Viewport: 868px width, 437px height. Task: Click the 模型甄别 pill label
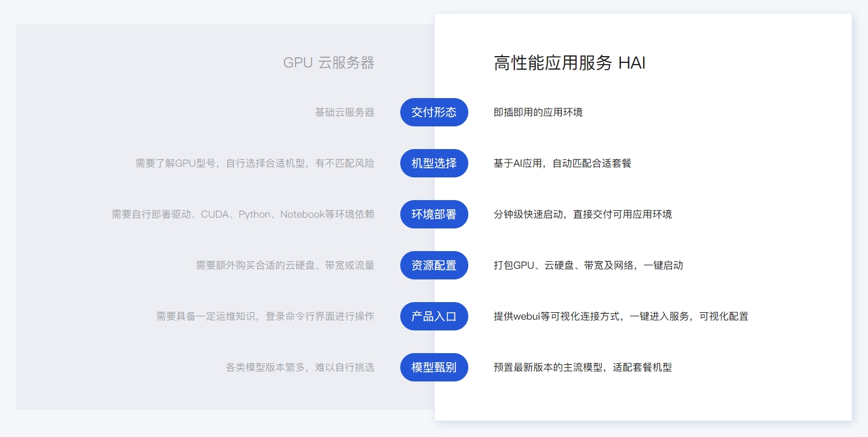pyautogui.click(x=434, y=367)
